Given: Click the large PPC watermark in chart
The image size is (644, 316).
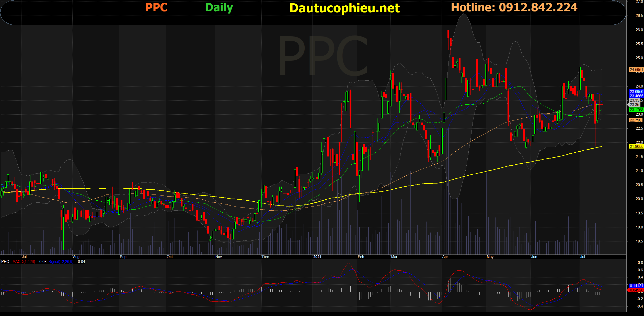Looking at the screenshot, I should pyautogui.click(x=323, y=56).
